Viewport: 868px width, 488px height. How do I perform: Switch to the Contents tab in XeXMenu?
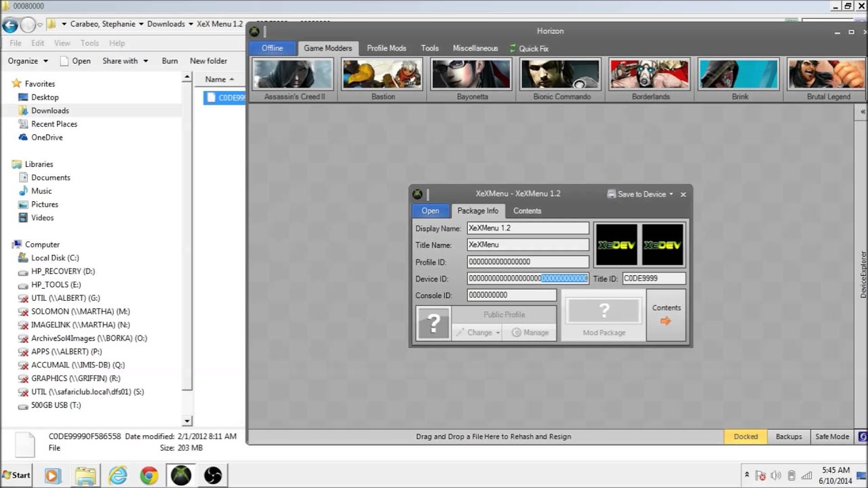pyautogui.click(x=527, y=211)
